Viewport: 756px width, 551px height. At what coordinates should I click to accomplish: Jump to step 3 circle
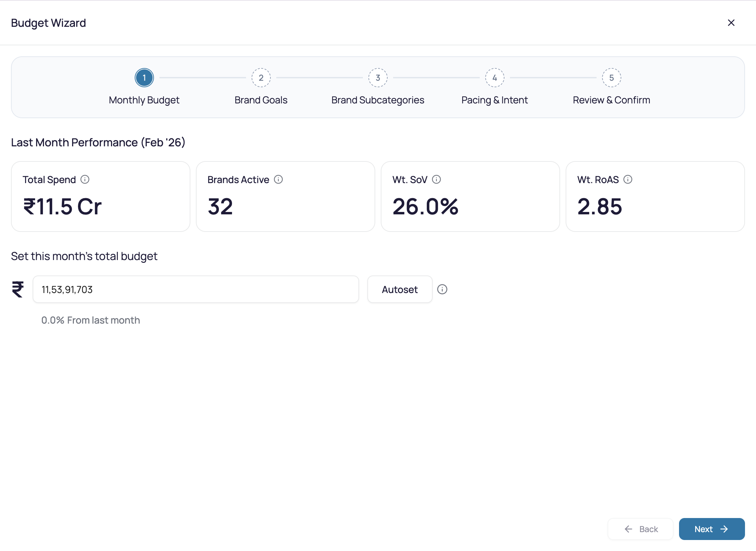coord(378,78)
